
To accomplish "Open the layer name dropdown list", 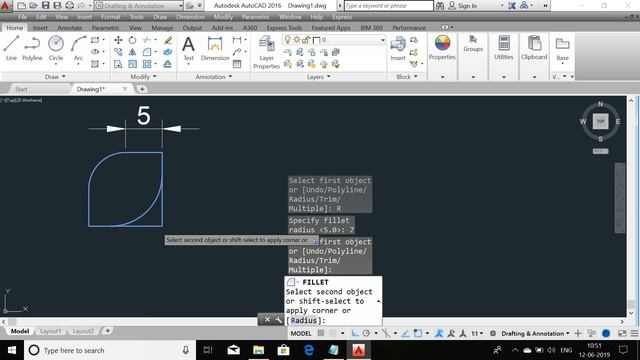I will point(382,40).
